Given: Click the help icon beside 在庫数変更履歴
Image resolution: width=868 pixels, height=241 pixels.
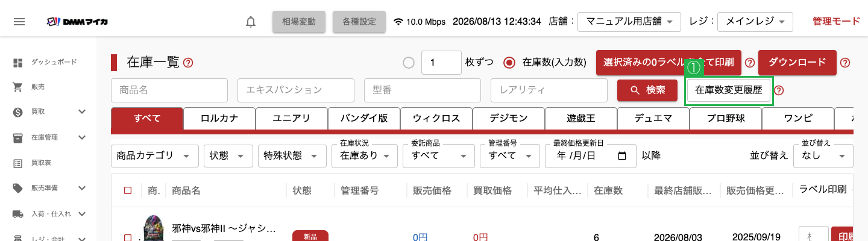Looking at the screenshot, I should tap(779, 90).
